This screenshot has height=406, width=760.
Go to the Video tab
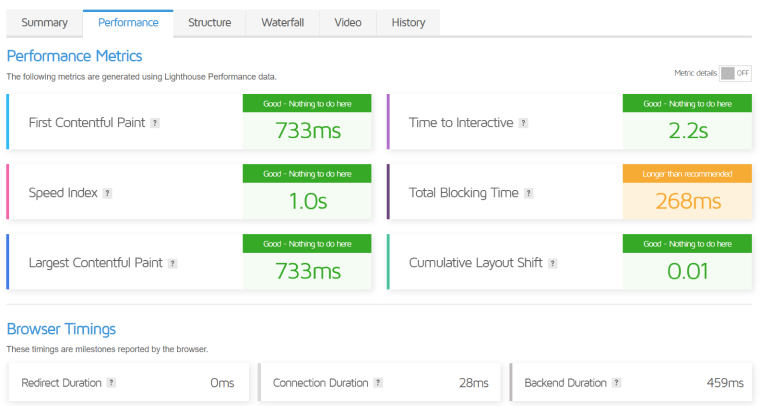click(x=348, y=22)
